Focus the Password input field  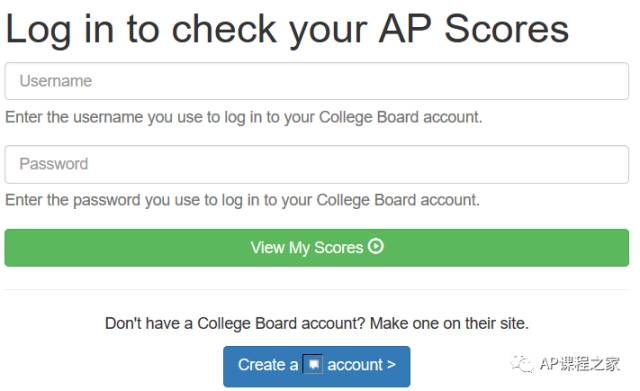[317, 164]
